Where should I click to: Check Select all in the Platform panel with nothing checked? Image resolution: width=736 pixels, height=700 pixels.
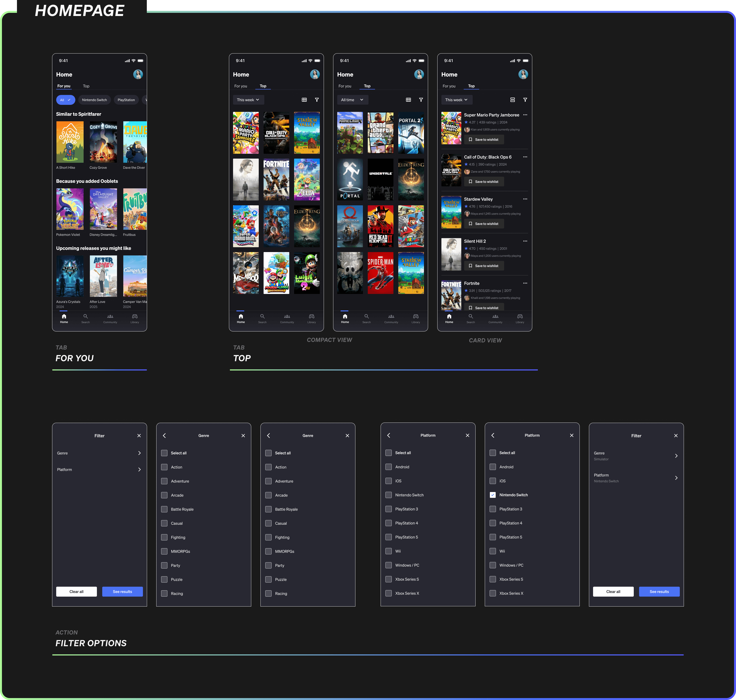(389, 453)
